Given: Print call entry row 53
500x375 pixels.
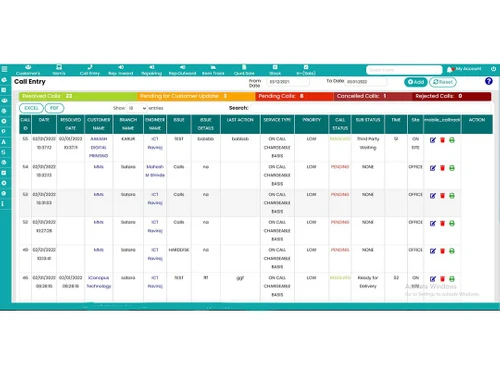Looking at the screenshot, I should tap(452, 196).
